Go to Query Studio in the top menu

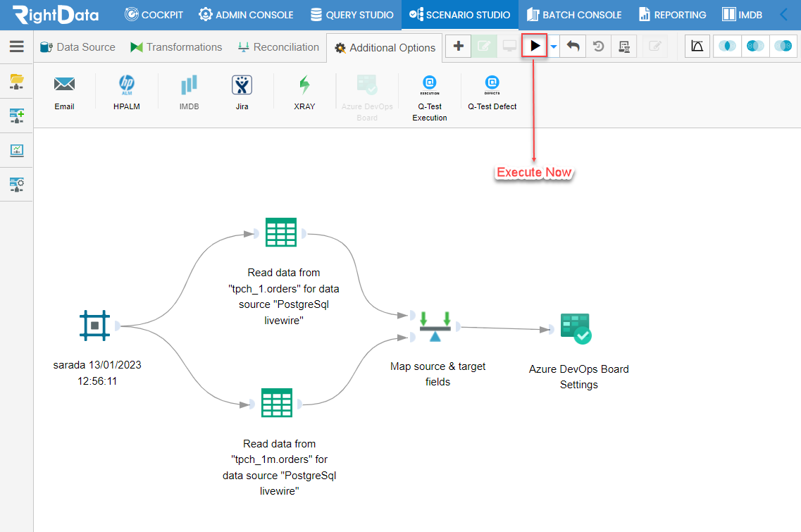point(352,15)
